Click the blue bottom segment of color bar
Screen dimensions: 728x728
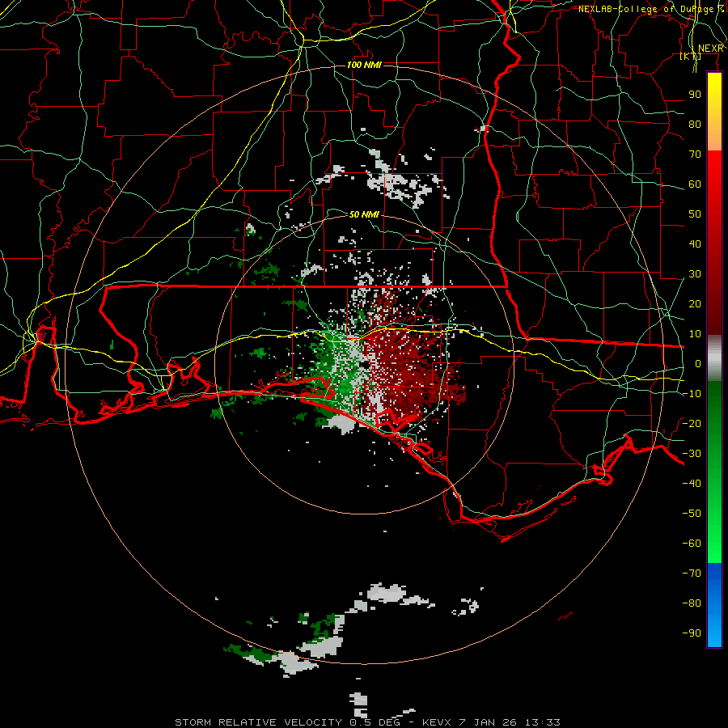tap(714, 604)
